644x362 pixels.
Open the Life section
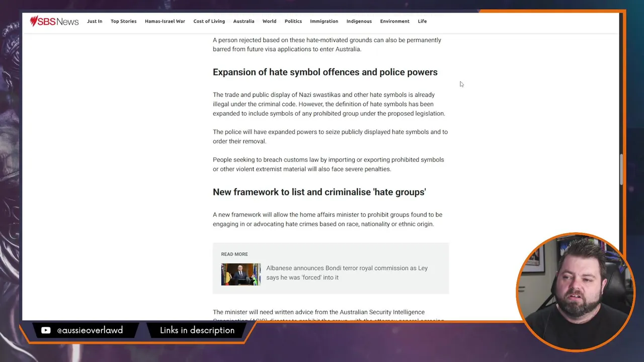422,21
